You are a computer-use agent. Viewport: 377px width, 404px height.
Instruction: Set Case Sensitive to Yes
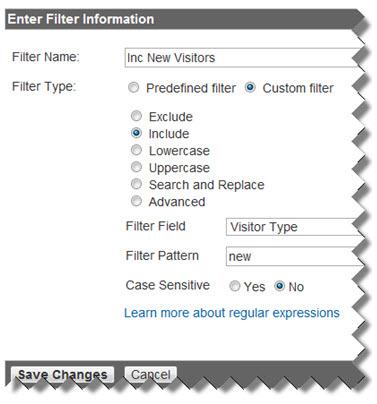[235, 286]
